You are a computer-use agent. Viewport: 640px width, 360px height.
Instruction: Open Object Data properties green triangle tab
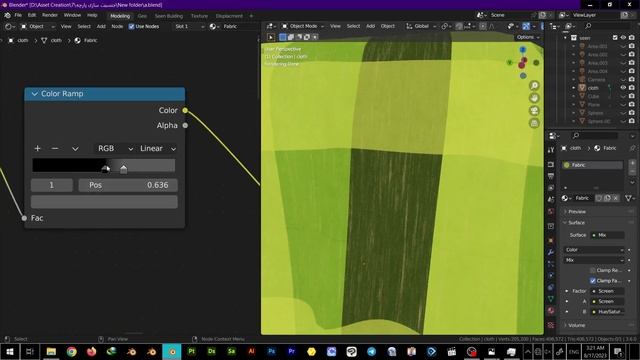click(551, 299)
